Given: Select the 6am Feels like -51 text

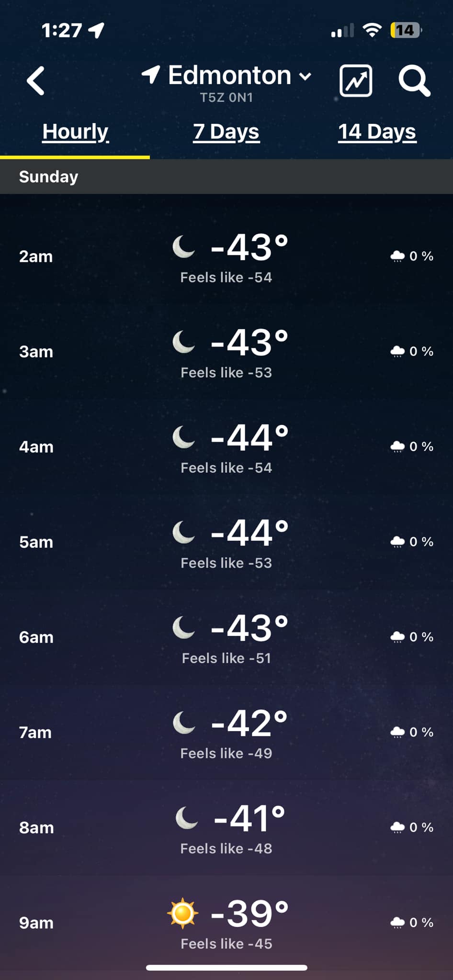Looking at the screenshot, I should (226, 658).
